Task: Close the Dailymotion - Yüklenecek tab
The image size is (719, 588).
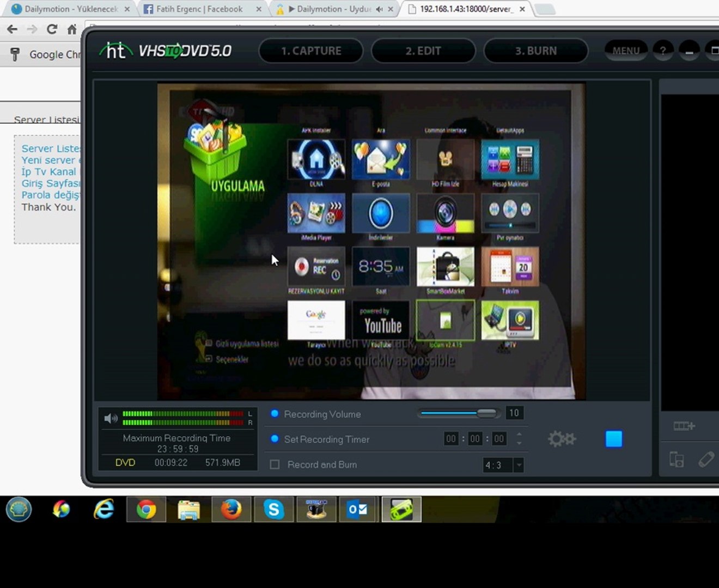Action: point(127,9)
